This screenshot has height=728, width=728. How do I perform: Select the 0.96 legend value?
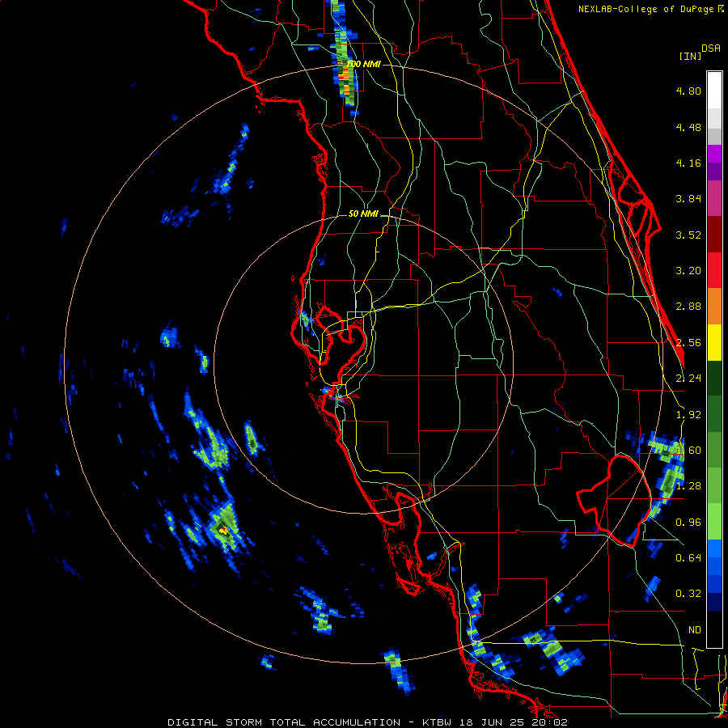click(x=688, y=523)
